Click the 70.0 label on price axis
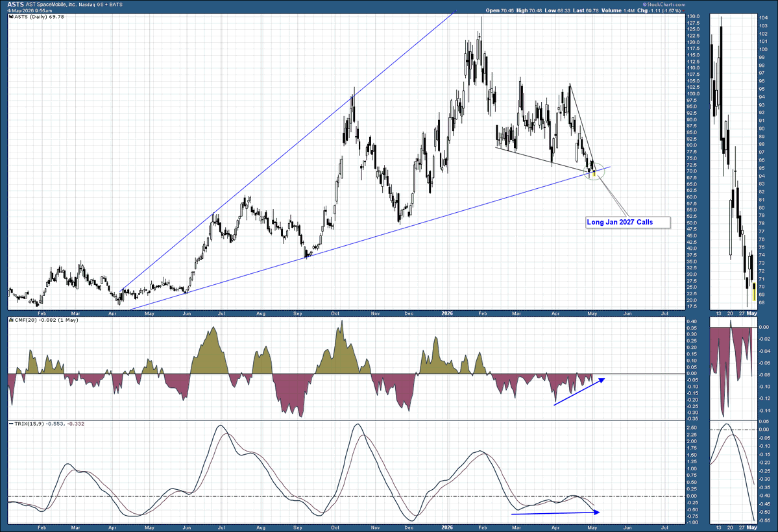The height and width of the screenshot is (532, 778). pos(693,171)
